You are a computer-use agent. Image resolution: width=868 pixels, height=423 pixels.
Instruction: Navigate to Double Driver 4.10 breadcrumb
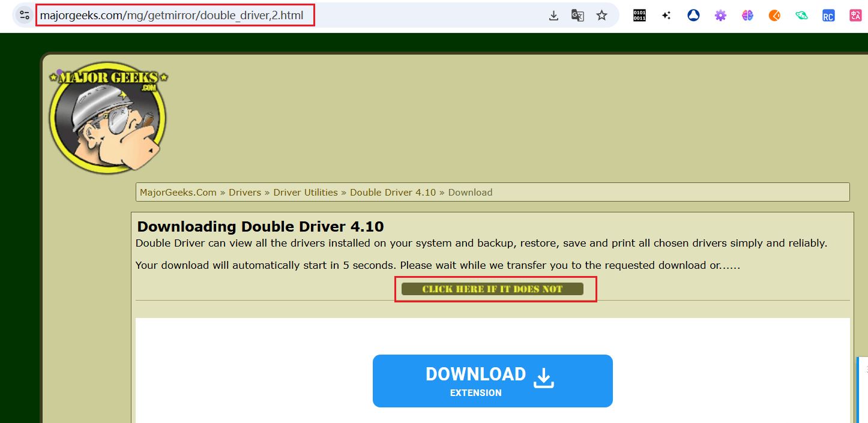[393, 193]
